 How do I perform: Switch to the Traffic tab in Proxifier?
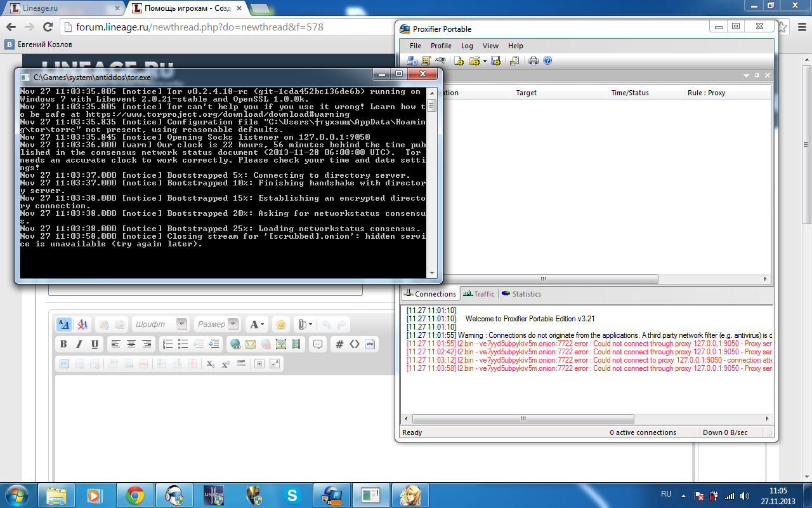pos(479,294)
